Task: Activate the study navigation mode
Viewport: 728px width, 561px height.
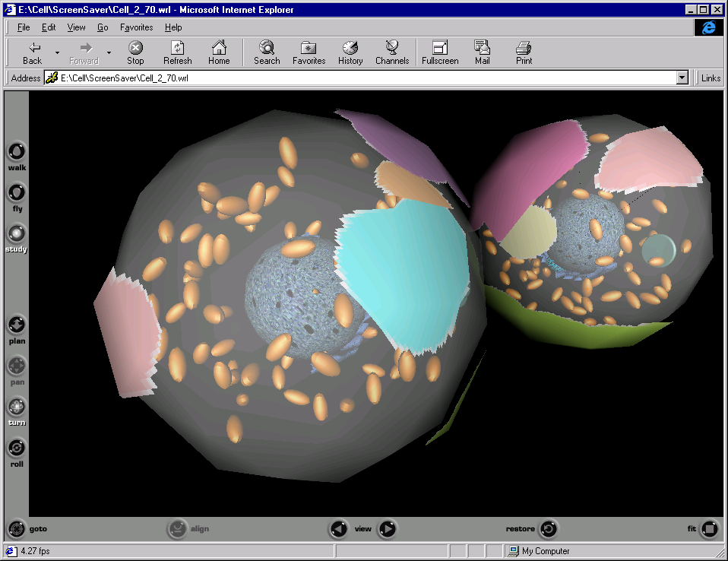Action: pos(16,233)
